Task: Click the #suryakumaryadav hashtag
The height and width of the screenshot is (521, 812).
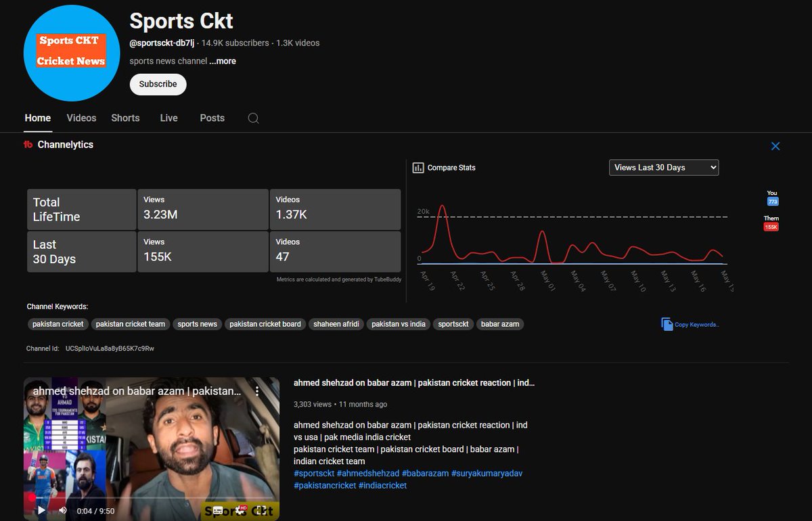Action: pyautogui.click(x=487, y=474)
